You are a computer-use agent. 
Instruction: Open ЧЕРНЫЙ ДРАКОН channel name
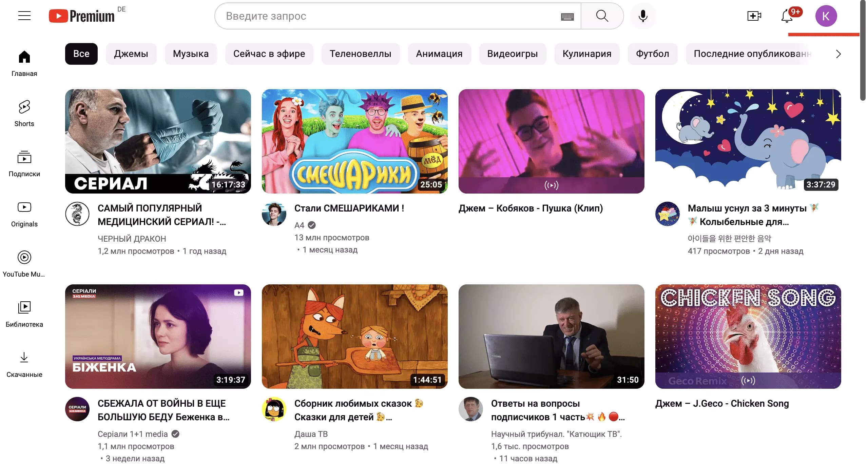[x=132, y=239]
